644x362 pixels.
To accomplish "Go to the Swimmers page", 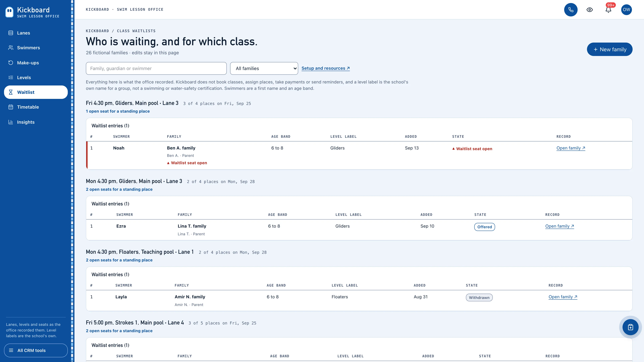I will 36,48.
